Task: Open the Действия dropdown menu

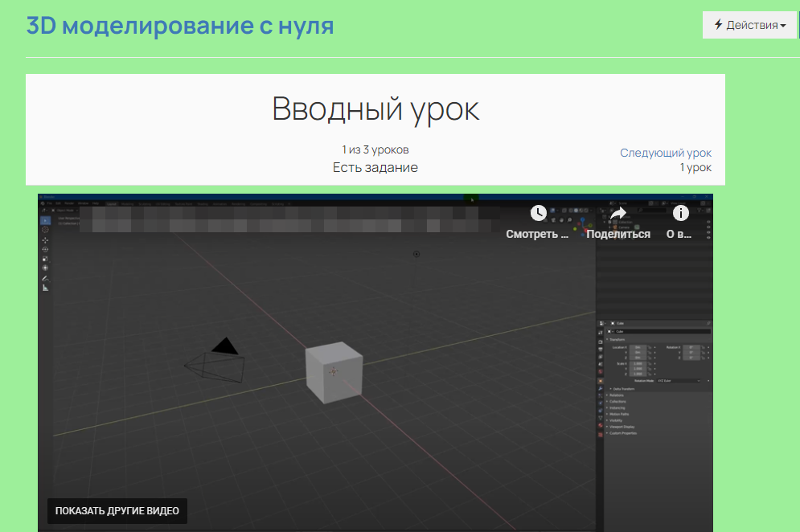Action: click(749, 24)
